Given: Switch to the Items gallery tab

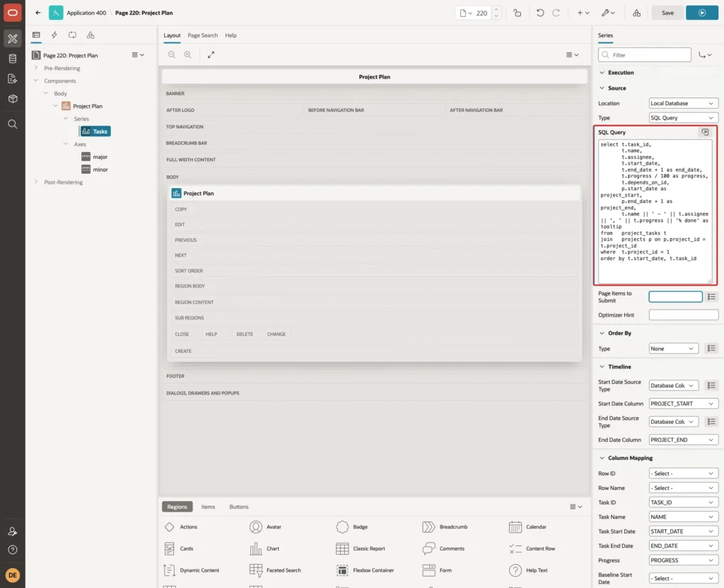Looking at the screenshot, I should (x=208, y=506).
